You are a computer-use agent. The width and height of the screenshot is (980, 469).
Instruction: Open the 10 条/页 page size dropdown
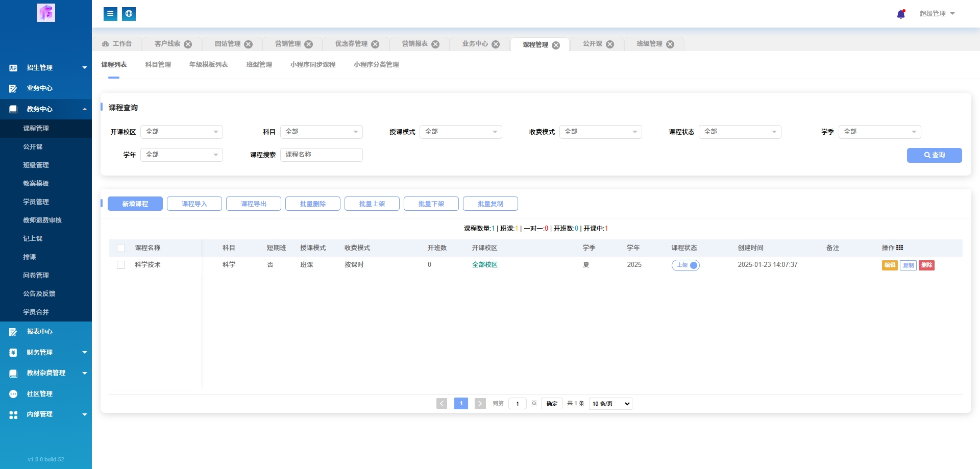tap(611, 404)
